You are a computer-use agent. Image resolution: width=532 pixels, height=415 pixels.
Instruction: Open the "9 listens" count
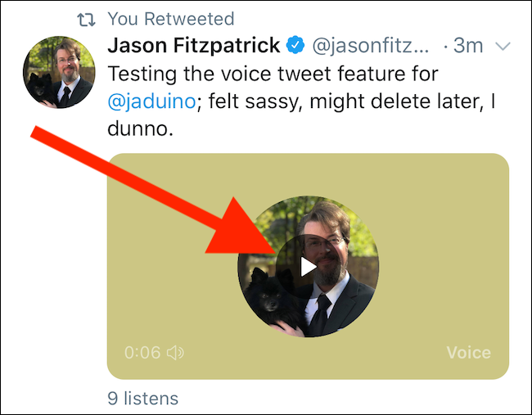pyautogui.click(x=142, y=399)
